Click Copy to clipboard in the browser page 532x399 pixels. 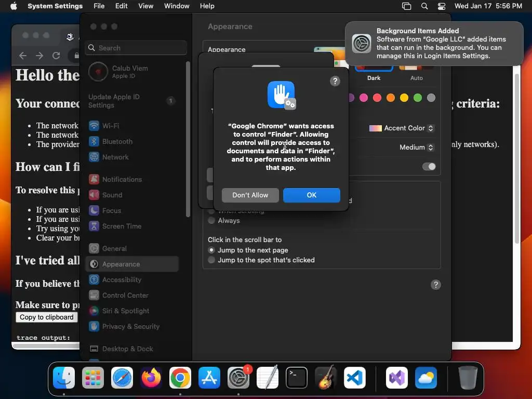[46, 317]
